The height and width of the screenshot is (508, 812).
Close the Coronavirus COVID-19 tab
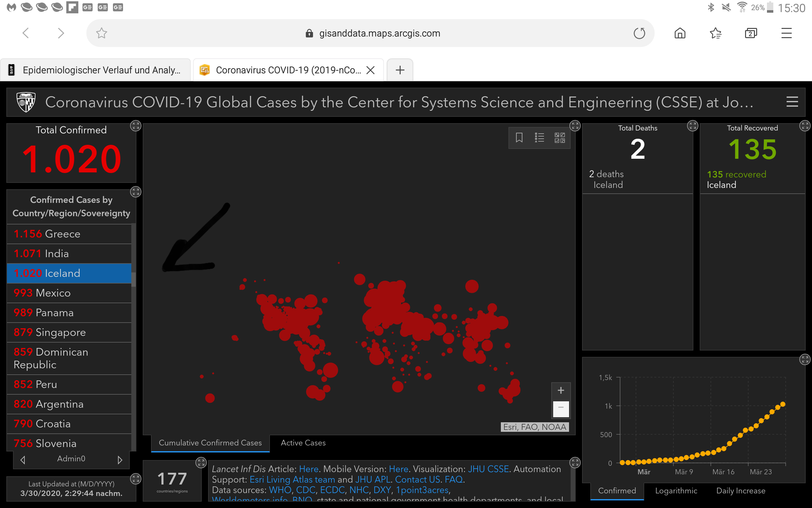pyautogui.click(x=370, y=70)
